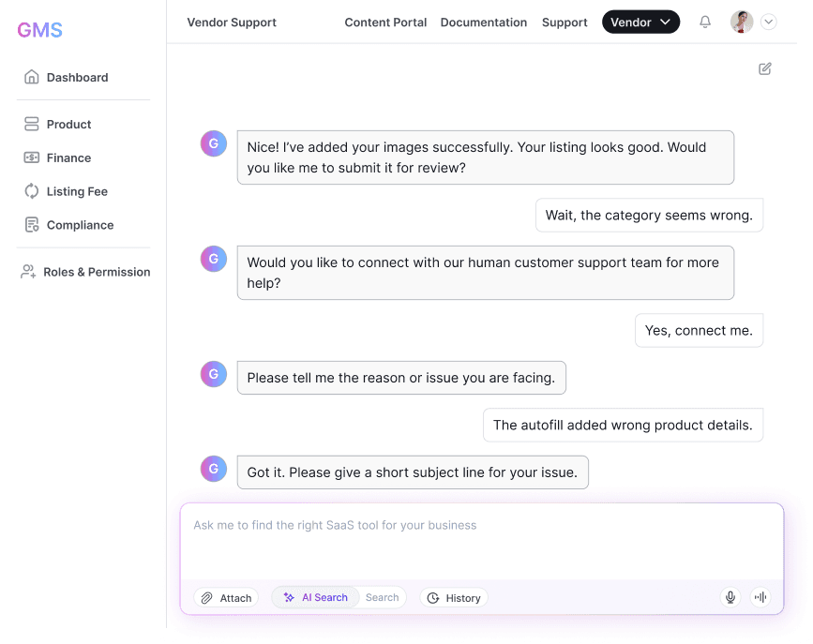This screenshot has height=644, width=813.
Task: Click the GMS logo
Action: (x=39, y=30)
